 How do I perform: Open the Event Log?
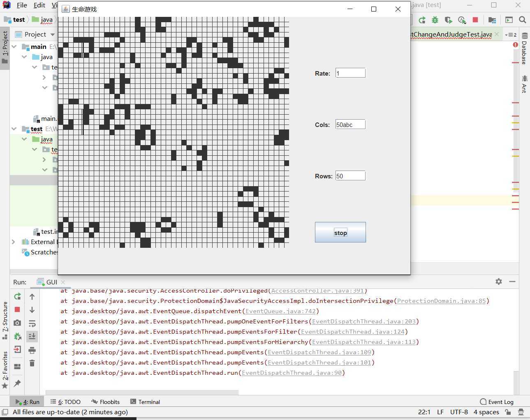click(x=497, y=402)
